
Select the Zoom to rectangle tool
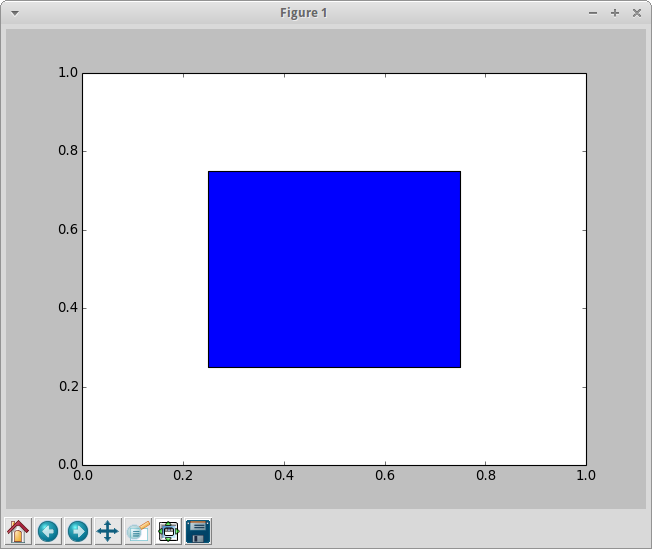click(138, 531)
